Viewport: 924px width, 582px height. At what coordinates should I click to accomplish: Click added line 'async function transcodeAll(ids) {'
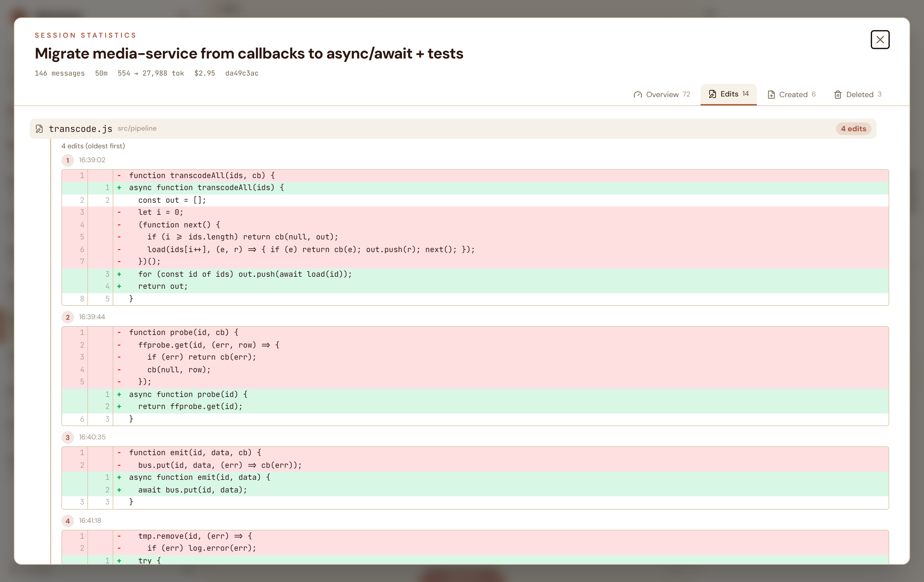pyautogui.click(x=475, y=188)
